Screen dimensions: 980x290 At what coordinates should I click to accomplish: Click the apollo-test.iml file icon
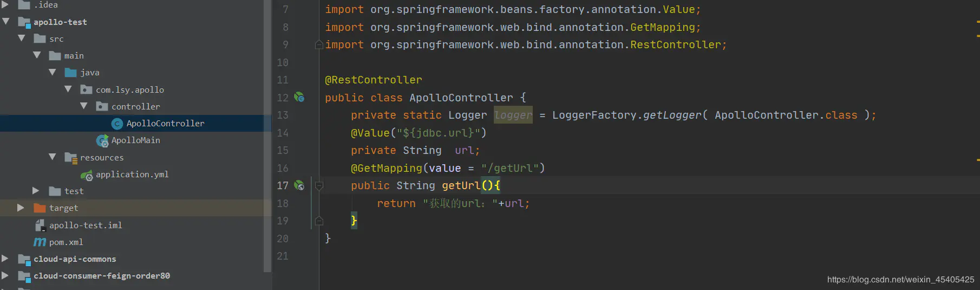click(x=40, y=225)
